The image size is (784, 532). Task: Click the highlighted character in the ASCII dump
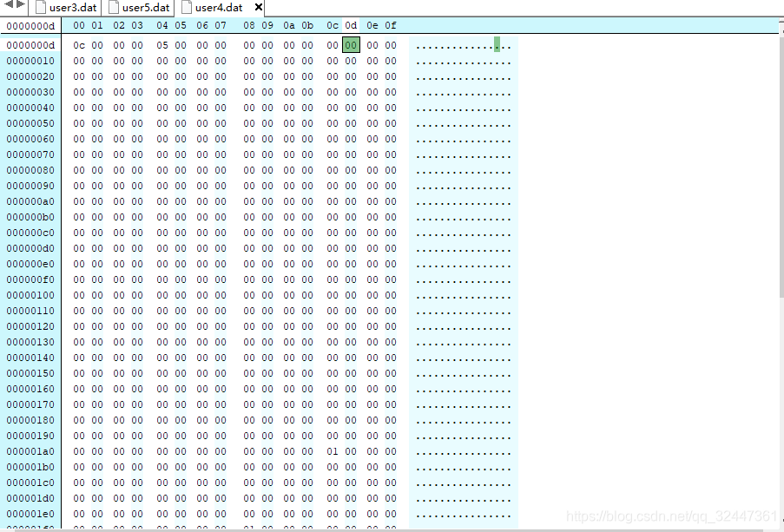point(497,44)
